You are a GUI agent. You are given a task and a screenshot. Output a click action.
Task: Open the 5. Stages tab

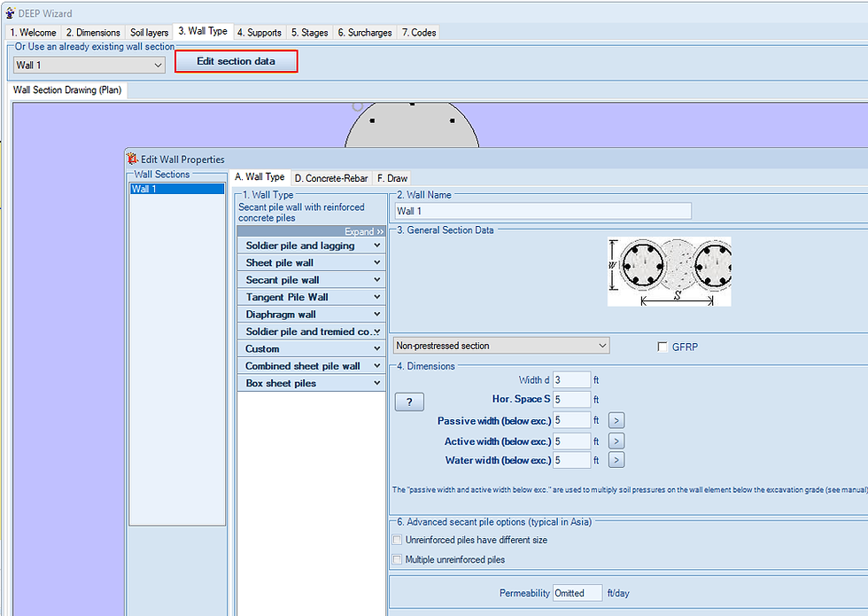pos(310,32)
